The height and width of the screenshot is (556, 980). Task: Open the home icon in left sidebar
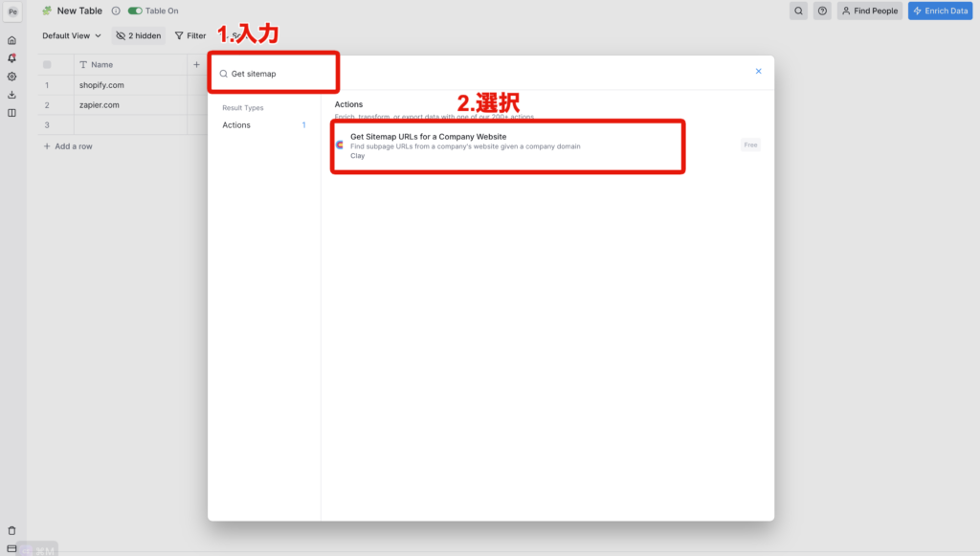pyautogui.click(x=11, y=40)
